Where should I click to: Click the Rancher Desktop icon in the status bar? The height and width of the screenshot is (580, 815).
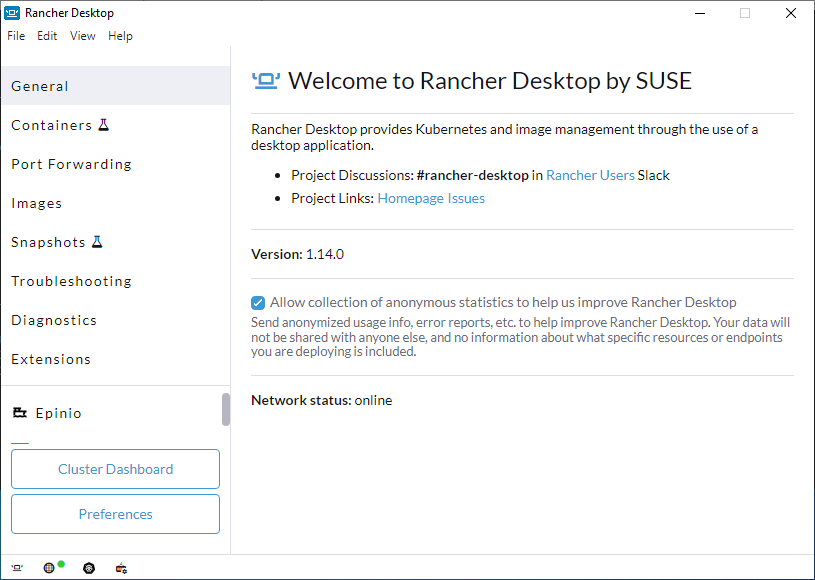pos(17,568)
